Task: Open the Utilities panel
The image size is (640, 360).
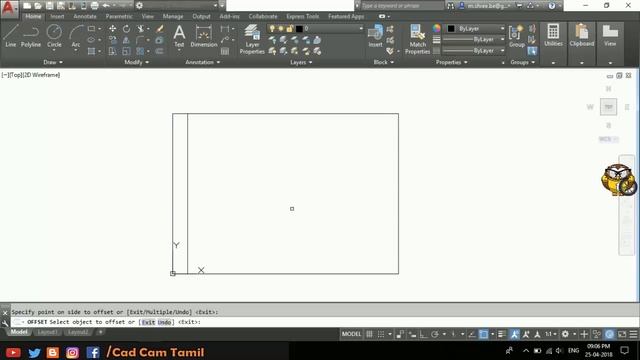Action: point(553,35)
